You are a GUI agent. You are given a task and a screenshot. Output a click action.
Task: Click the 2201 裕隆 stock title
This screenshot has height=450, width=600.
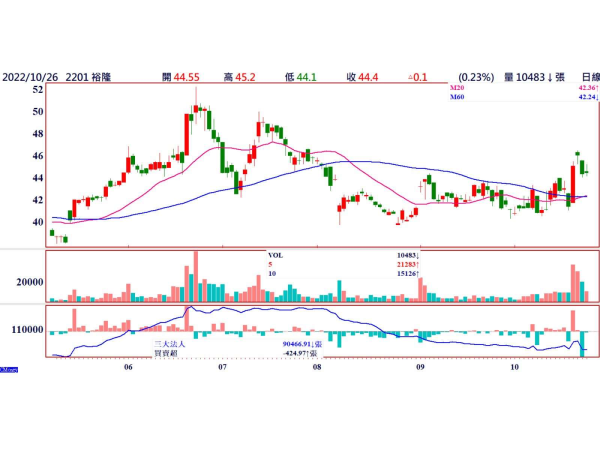(x=88, y=77)
